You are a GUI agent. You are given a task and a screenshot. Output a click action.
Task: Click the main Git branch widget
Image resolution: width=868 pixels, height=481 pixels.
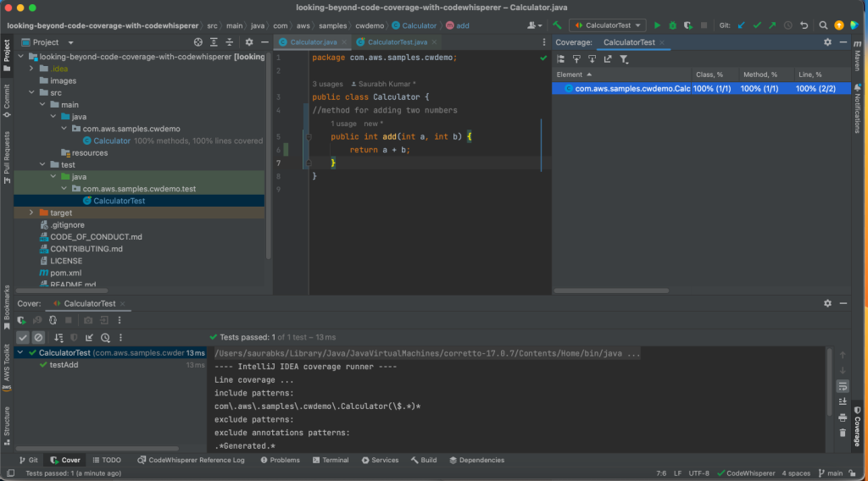pyautogui.click(x=831, y=473)
